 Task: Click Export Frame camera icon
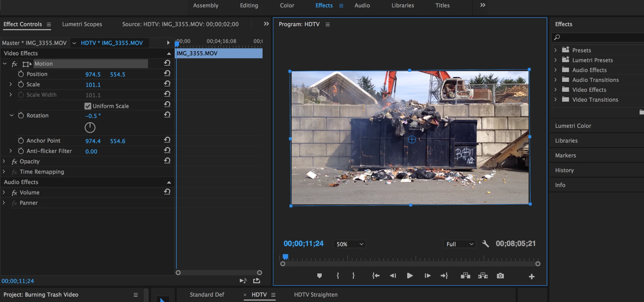[500, 276]
